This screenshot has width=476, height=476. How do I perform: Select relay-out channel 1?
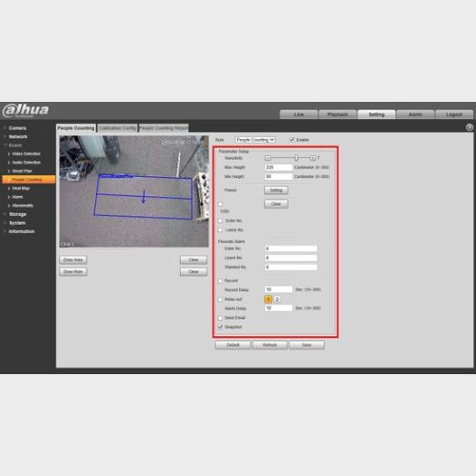[268, 299]
